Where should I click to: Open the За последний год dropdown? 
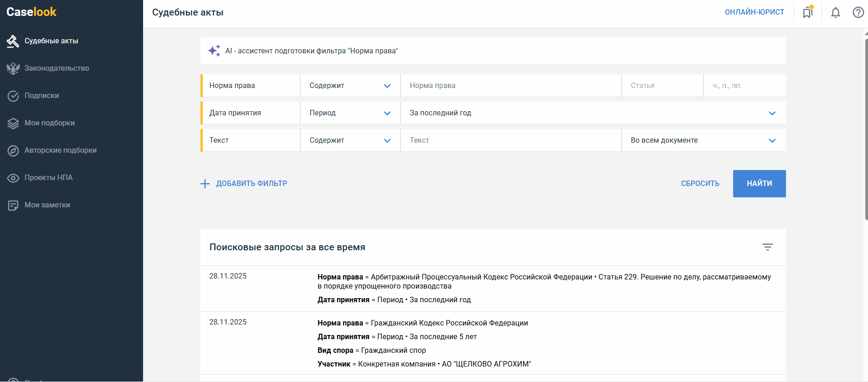[x=592, y=113]
